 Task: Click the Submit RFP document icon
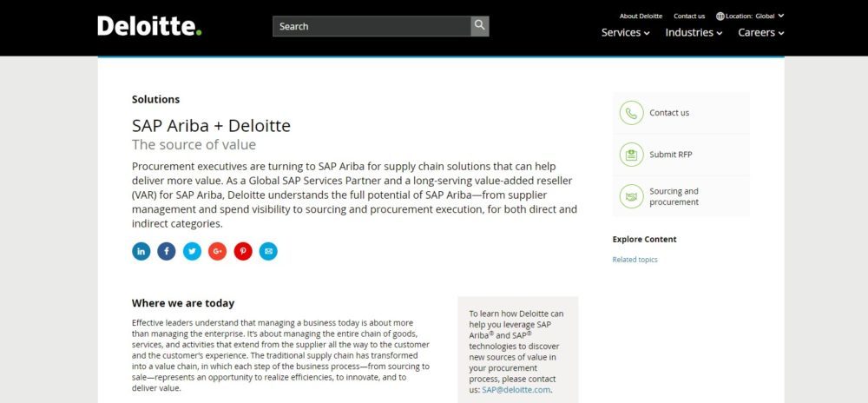[631, 155]
